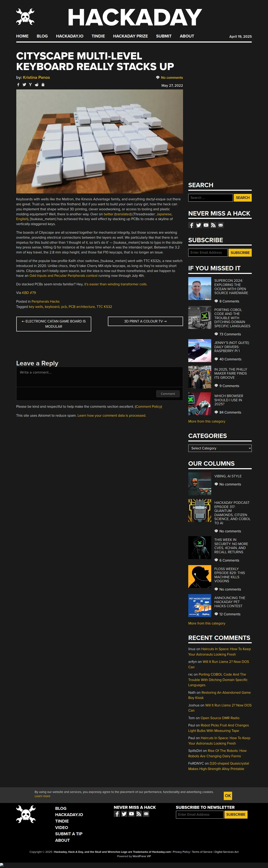Open ABOUT in the top navigation
Screen dimensions: 268x868
pyautogui.click(x=187, y=36)
